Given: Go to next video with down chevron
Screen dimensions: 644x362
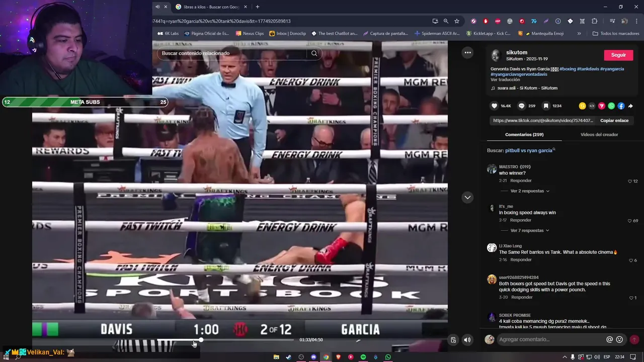Looking at the screenshot, I should [467, 197].
